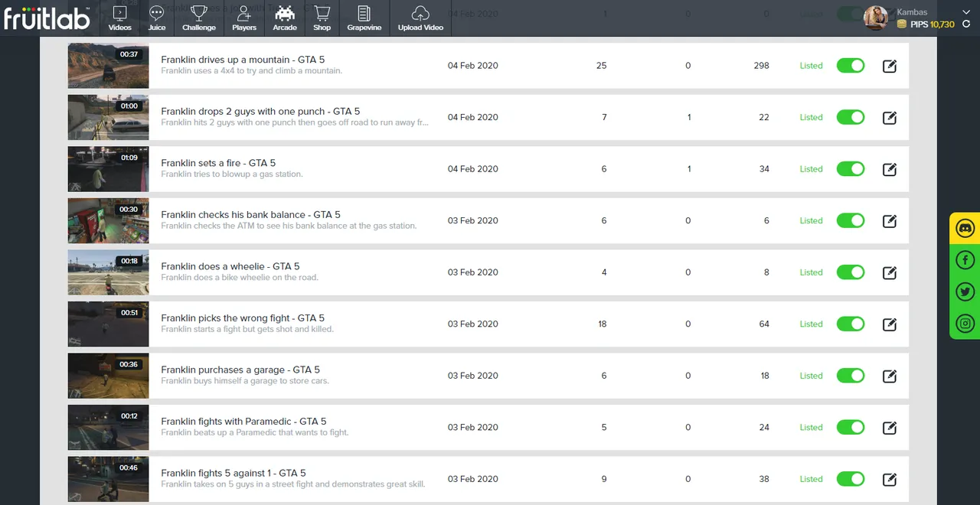Open title Franklin fights with Paramedic - GTA 5
The height and width of the screenshot is (505, 980).
[x=243, y=422]
